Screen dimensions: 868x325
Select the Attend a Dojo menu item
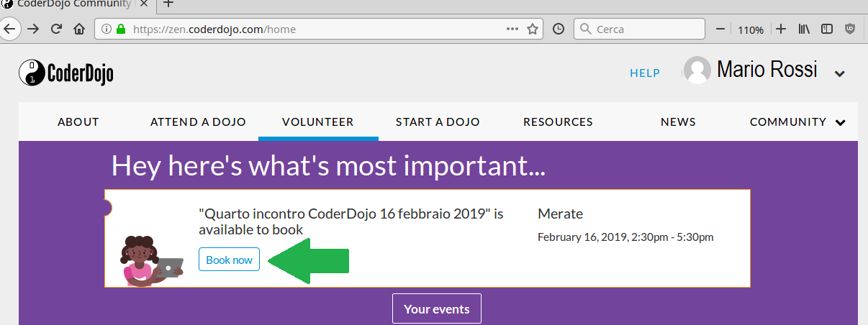coord(198,122)
